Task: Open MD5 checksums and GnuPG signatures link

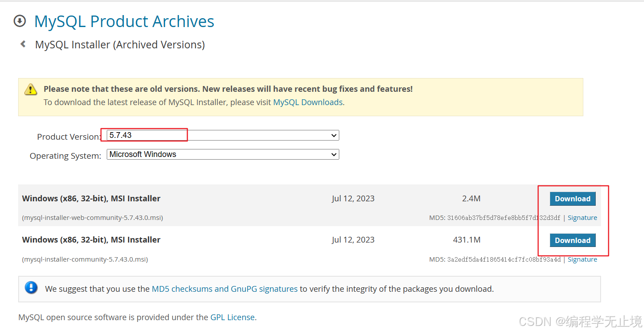Action: (x=225, y=289)
